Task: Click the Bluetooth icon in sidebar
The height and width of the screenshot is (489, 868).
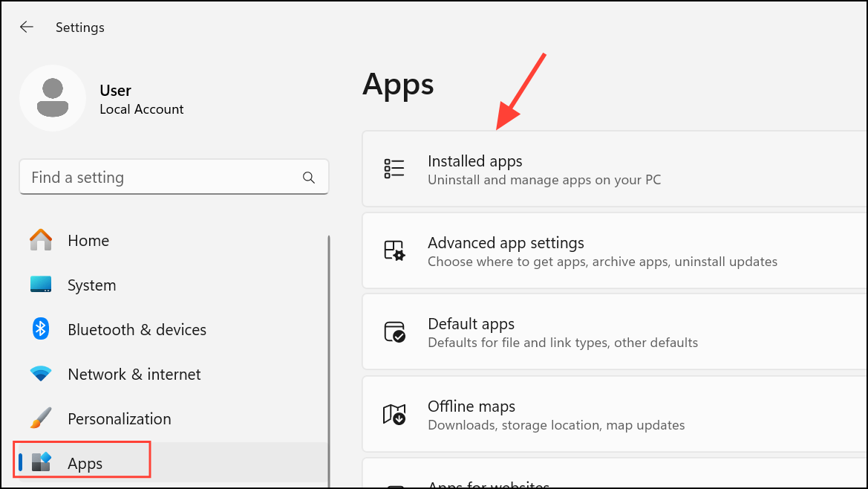Action: [x=41, y=329]
